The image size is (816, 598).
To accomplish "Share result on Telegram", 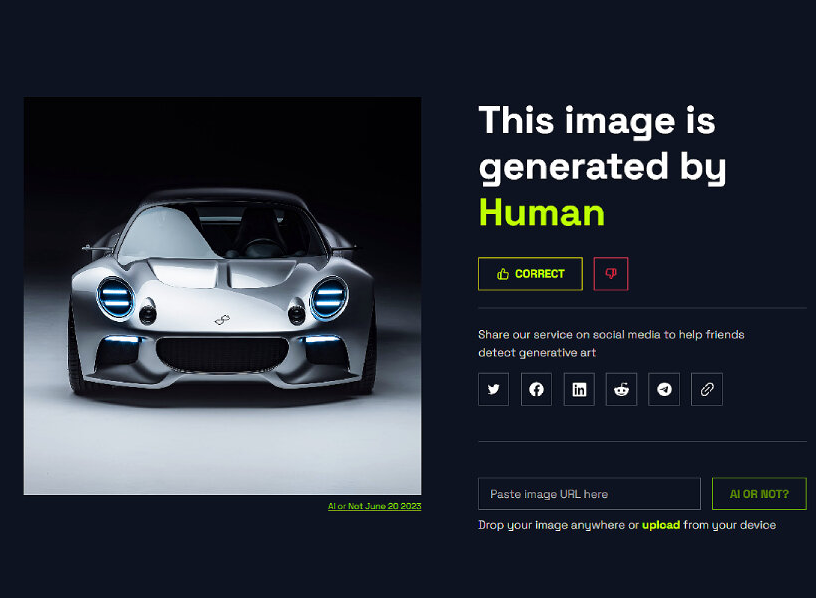I will (x=664, y=389).
